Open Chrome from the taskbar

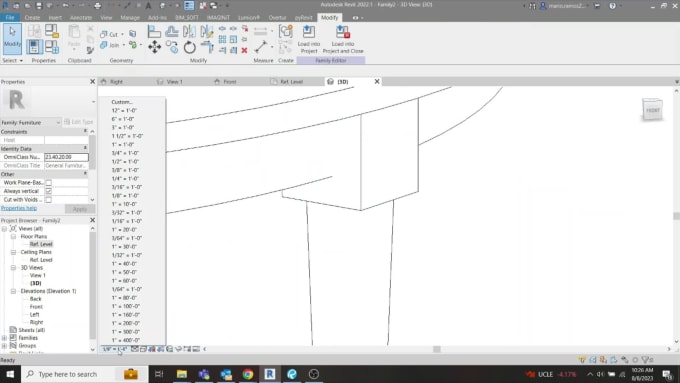[x=248, y=374]
